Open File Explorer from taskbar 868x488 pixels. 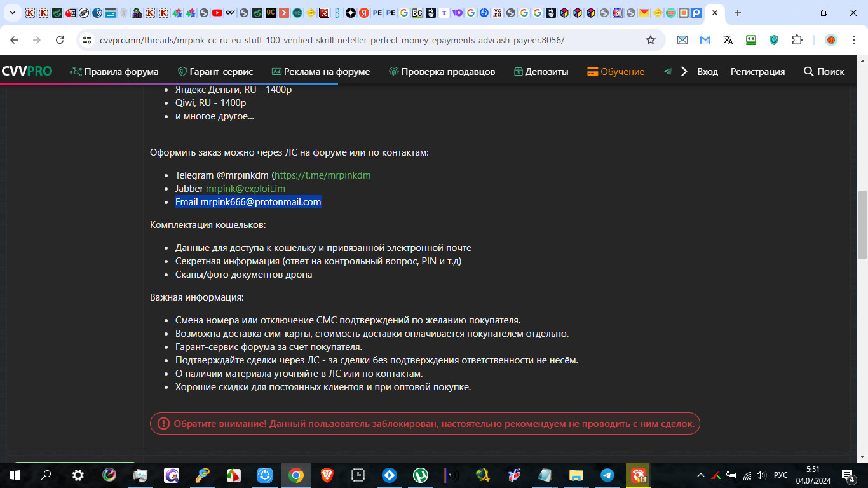pyautogui.click(x=576, y=475)
